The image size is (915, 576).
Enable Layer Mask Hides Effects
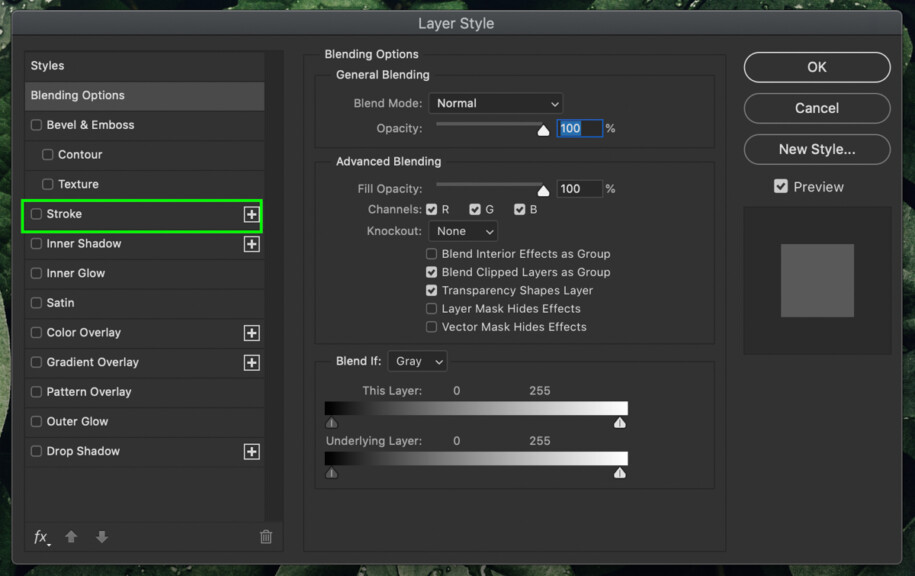[x=431, y=308]
